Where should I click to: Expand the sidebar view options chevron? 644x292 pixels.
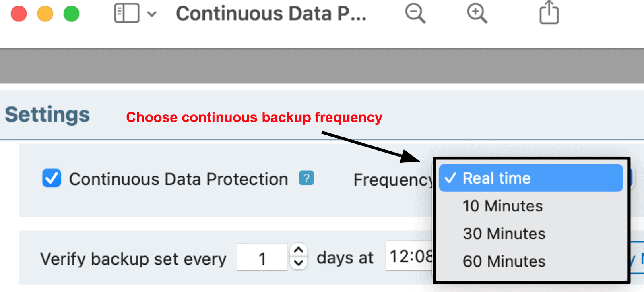tap(152, 14)
